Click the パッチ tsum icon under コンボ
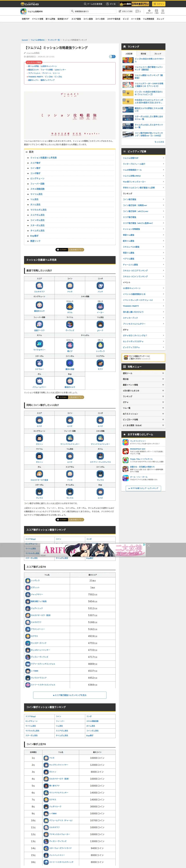The width and height of the screenshot is (186, 868). pos(100,285)
